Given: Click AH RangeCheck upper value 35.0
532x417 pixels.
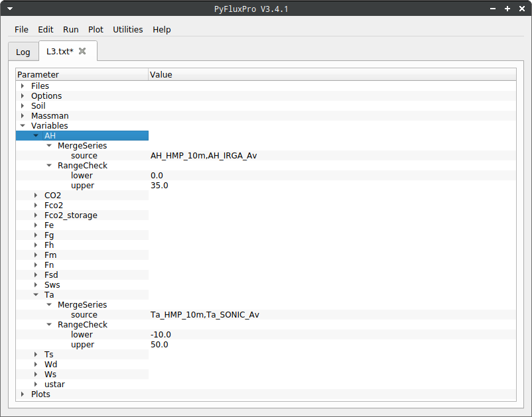Looking at the screenshot, I should click(x=159, y=186).
